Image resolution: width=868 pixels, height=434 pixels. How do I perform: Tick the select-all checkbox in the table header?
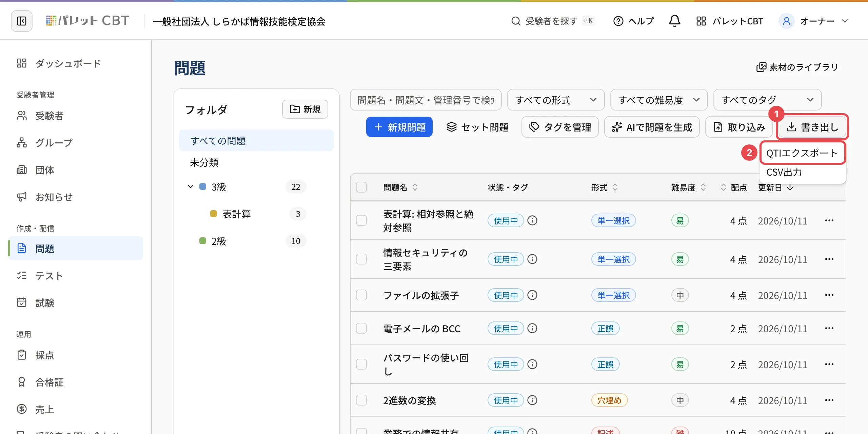coord(361,187)
